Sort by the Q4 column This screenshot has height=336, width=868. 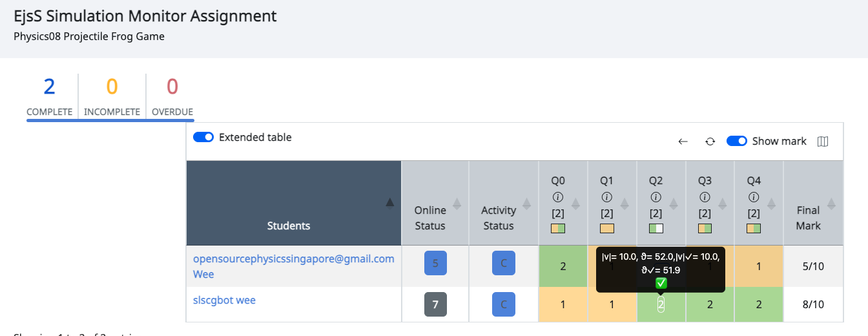pyautogui.click(x=772, y=204)
